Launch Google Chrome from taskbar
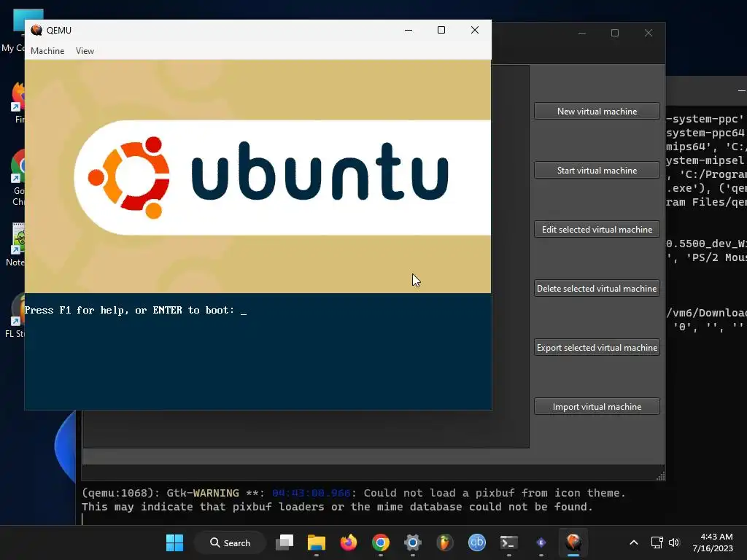 pyautogui.click(x=381, y=542)
